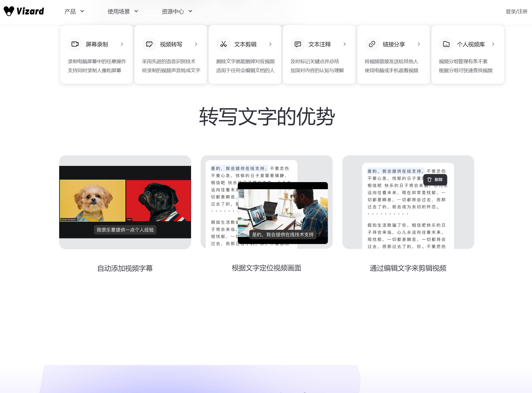Click the arrow next to 文本剪辑
Image resolution: width=532 pixels, height=393 pixels.
(x=270, y=44)
